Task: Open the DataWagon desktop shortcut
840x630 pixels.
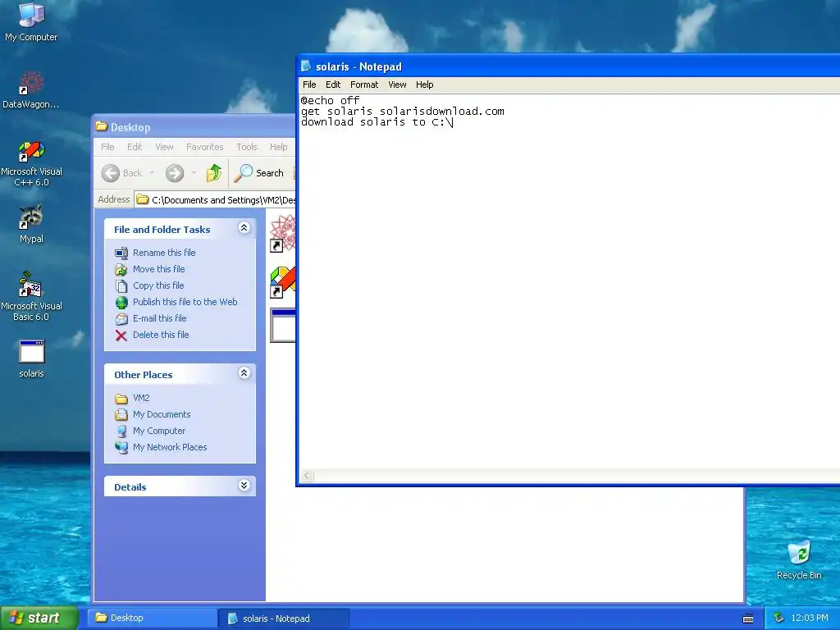Action: pyautogui.click(x=31, y=89)
